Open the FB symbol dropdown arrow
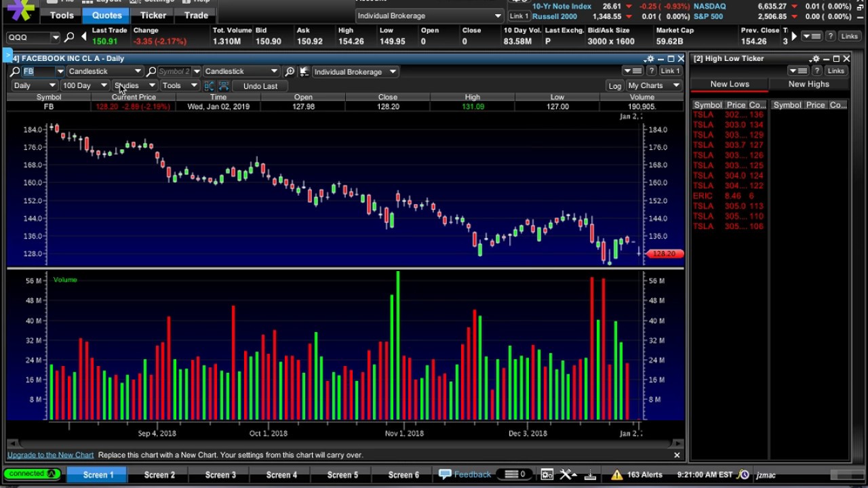Image resolution: width=868 pixels, height=488 pixels. click(x=60, y=71)
